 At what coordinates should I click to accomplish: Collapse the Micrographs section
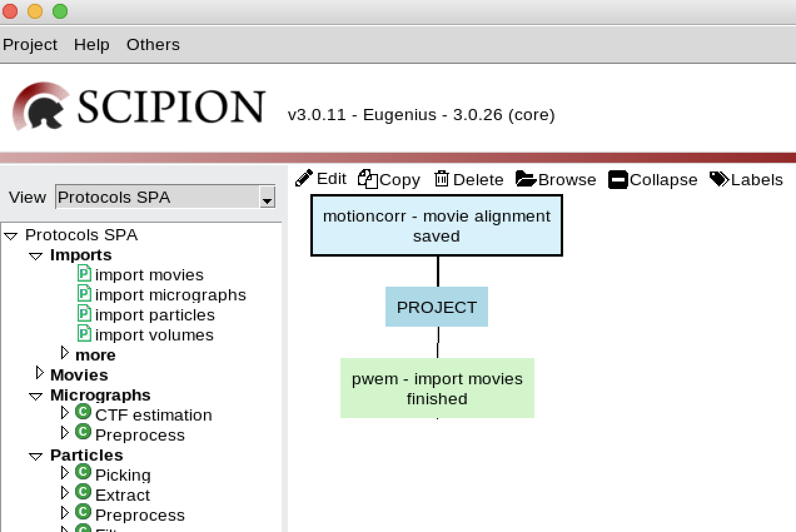(x=35, y=396)
